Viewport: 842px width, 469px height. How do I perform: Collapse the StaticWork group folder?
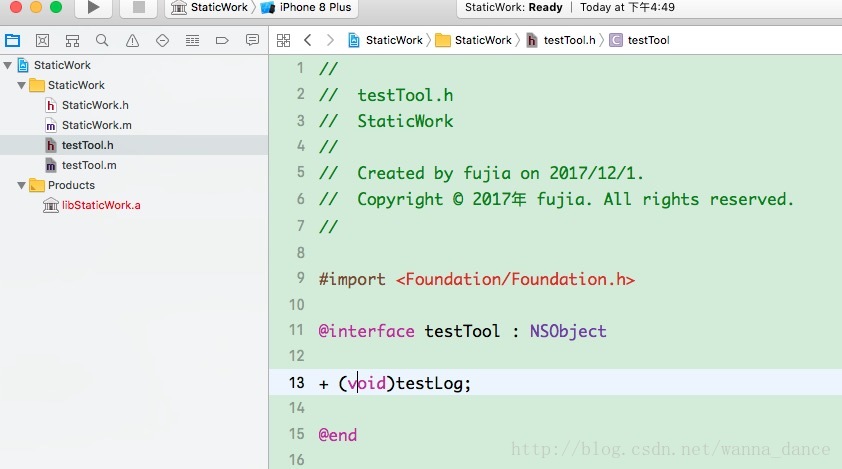(21, 85)
